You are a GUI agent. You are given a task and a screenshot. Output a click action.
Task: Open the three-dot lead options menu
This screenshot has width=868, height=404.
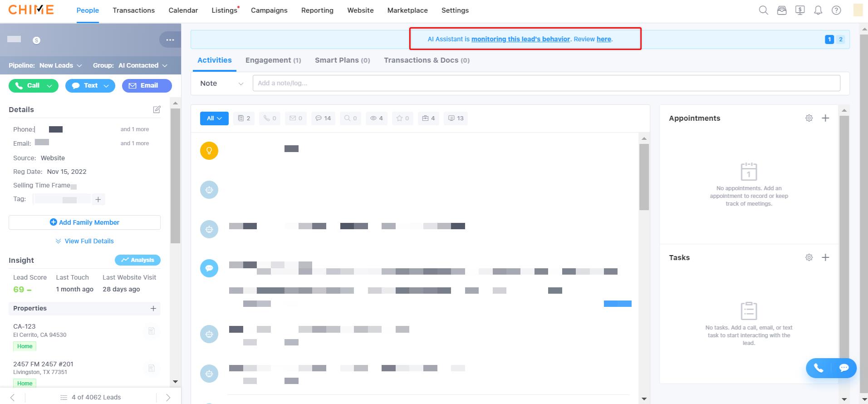(x=170, y=40)
